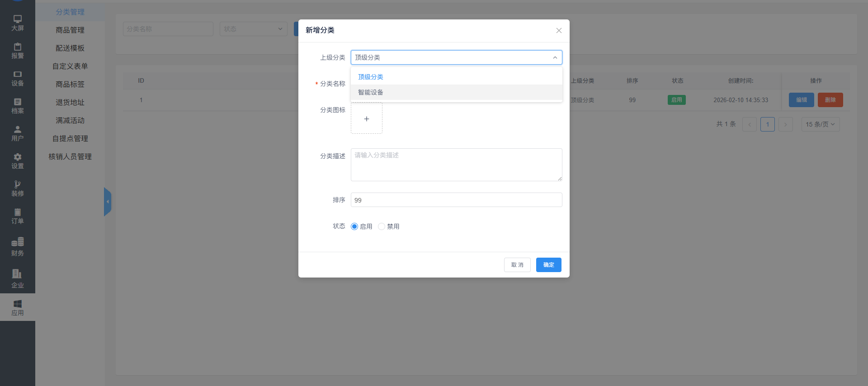Click the 分类名称 search field
This screenshot has height=386, width=868.
[168, 29]
